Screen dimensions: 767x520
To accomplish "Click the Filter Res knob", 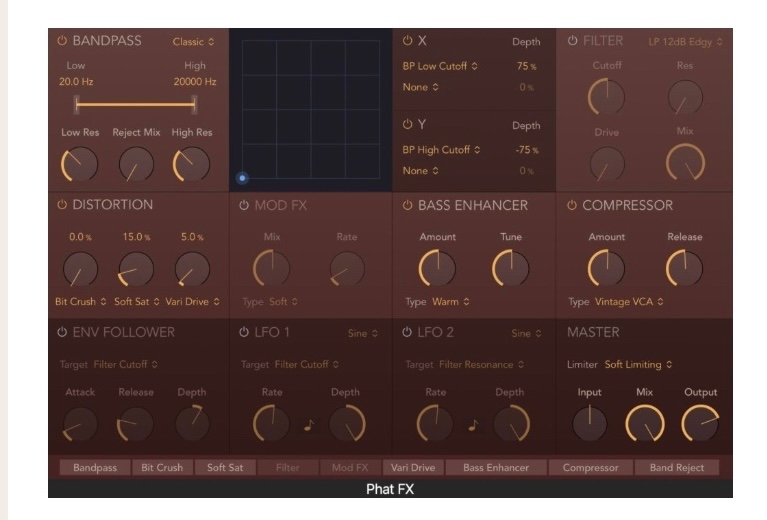I will coord(685,97).
